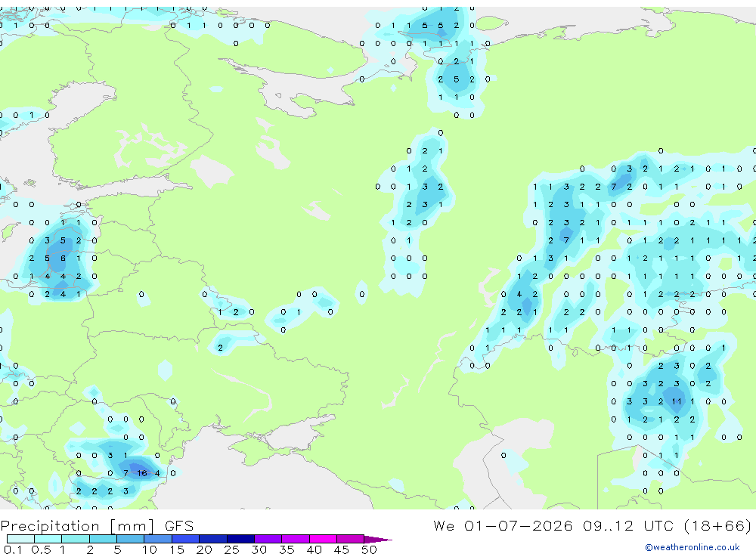Click the legend label '40'
Viewport: 756px width, 554px height.
[314, 549]
